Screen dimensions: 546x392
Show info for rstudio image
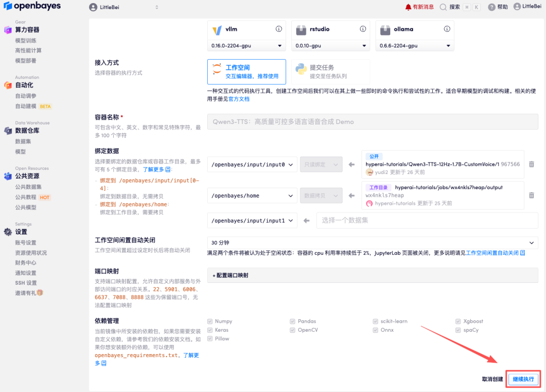[363, 29]
